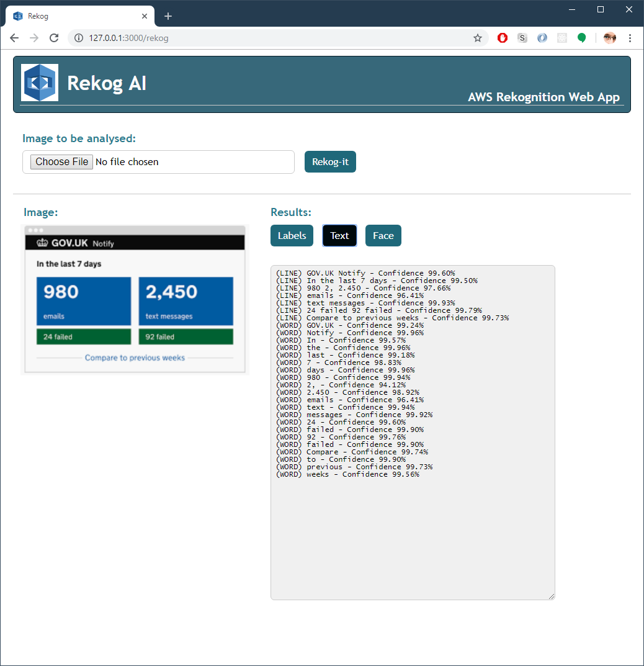
Task: Click the green bubble extension icon
Action: [581, 38]
